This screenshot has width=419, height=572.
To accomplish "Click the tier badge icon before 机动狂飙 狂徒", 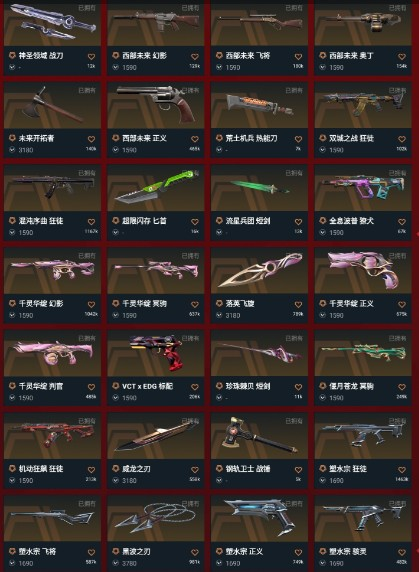I will click(x=12, y=468).
